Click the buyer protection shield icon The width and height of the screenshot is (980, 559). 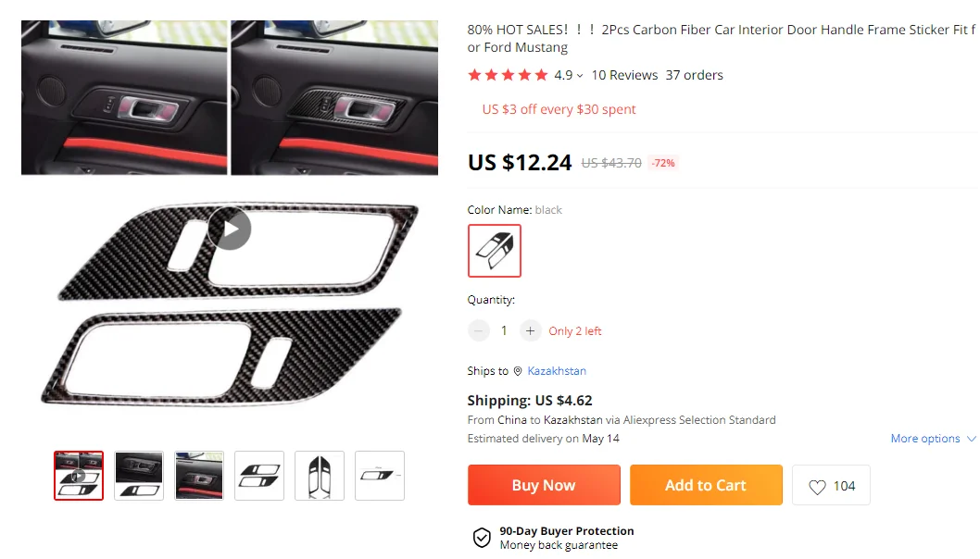(482, 537)
